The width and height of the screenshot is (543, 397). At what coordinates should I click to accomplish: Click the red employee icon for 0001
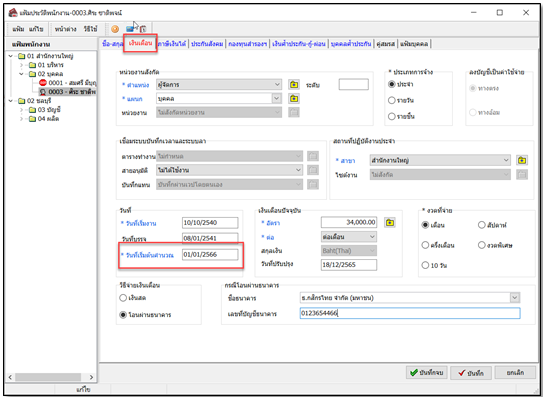(x=43, y=83)
